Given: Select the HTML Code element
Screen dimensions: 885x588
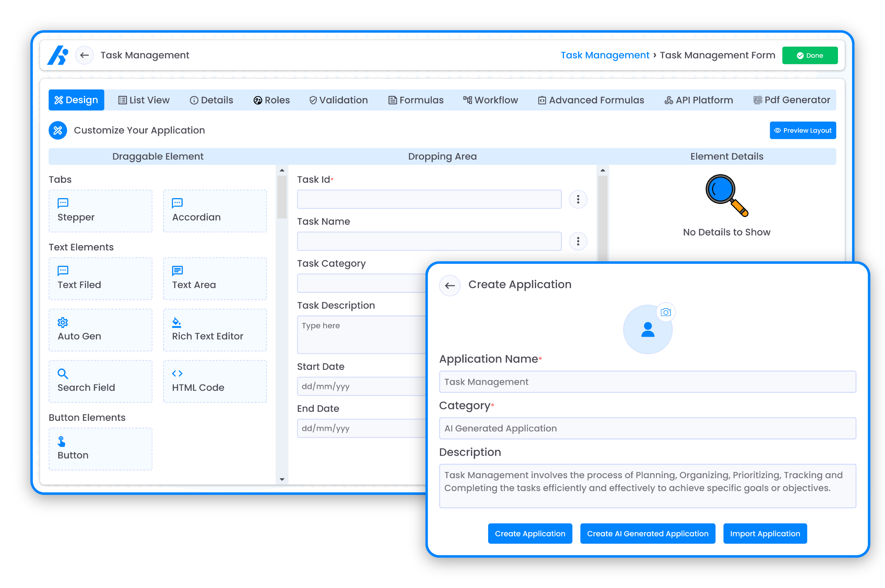Looking at the screenshot, I should 214,381.
